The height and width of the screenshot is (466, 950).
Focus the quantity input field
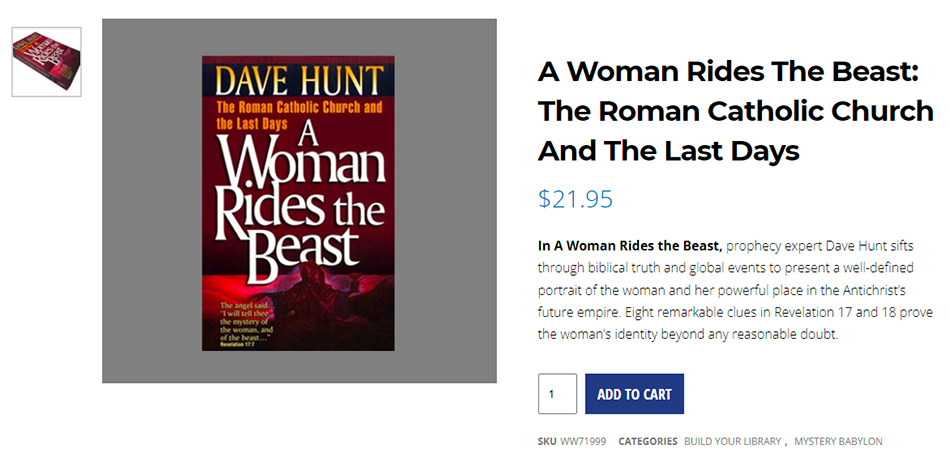pyautogui.click(x=557, y=394)
